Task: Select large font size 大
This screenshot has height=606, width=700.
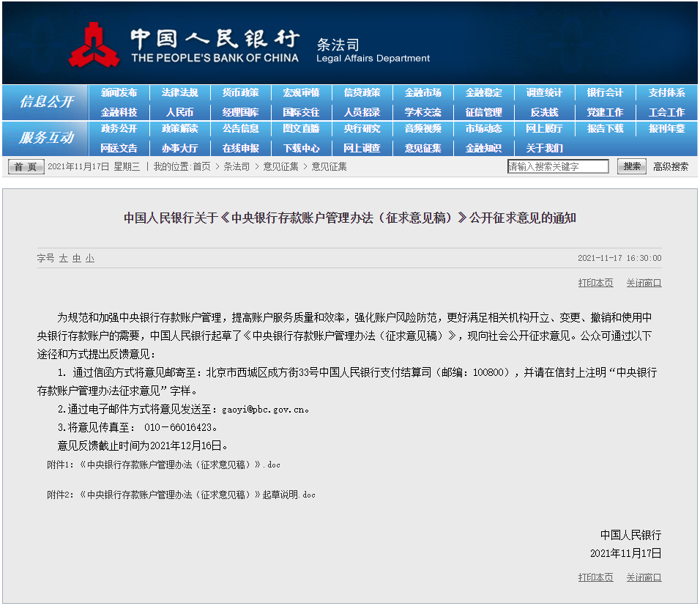Action: (x=64, y=259)
